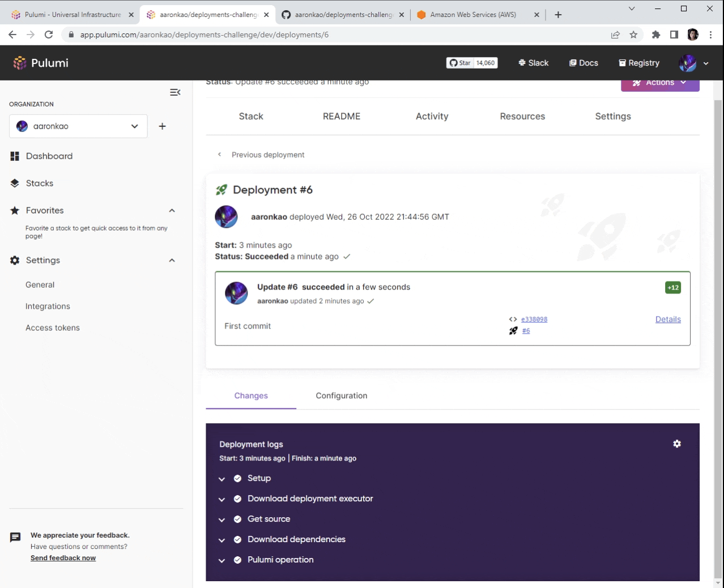724x588 pixels.
Task: Collapse the sidebar navigation menu icon
Action: tap(175, 92)
